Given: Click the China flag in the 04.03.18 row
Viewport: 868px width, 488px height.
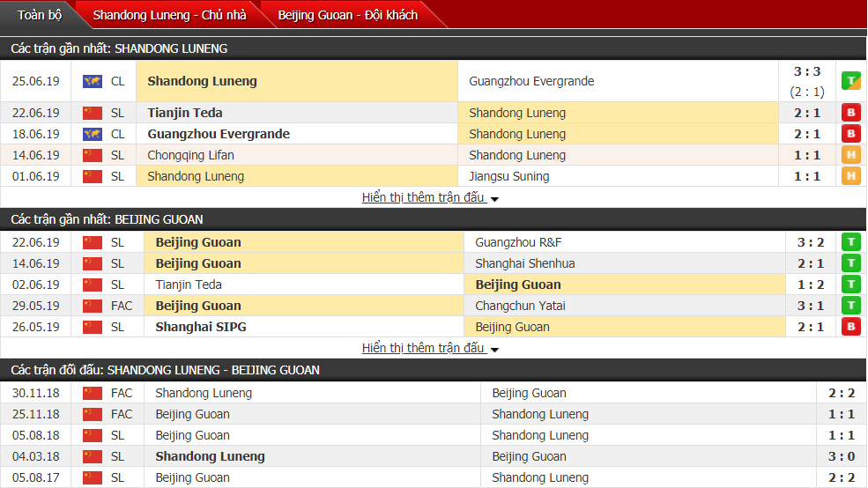Looking at the screenshot, I should point(93,456).
